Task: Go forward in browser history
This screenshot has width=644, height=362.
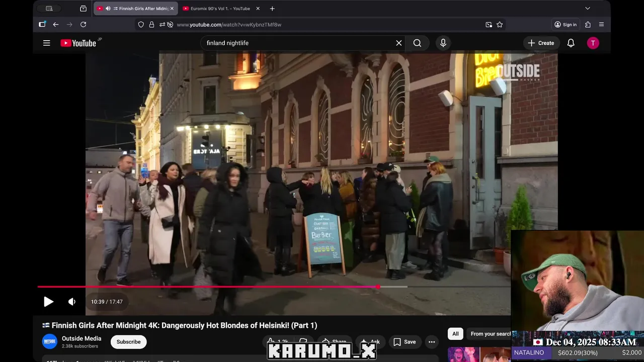Action: click(69, 25)
